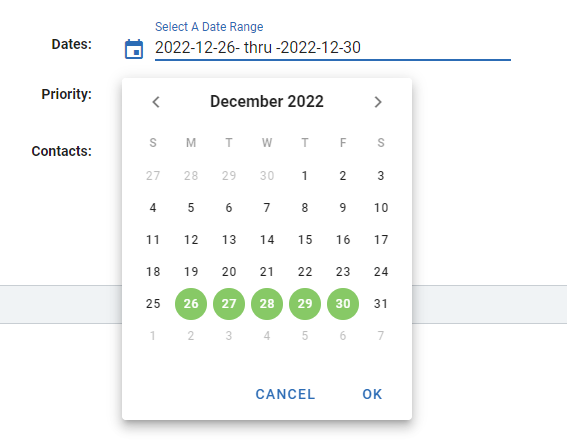The height and width of the screenshot is (441, 567).
Task: Choose December 1 in the calendar
Action: pyautogui.click(x=305, y=176)
